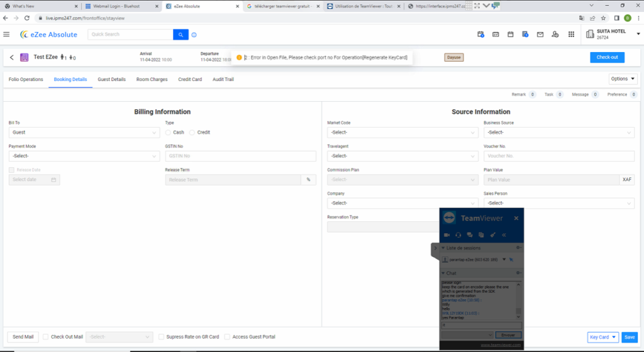Click the purple room icon beside Test EZee

[25, 57]
